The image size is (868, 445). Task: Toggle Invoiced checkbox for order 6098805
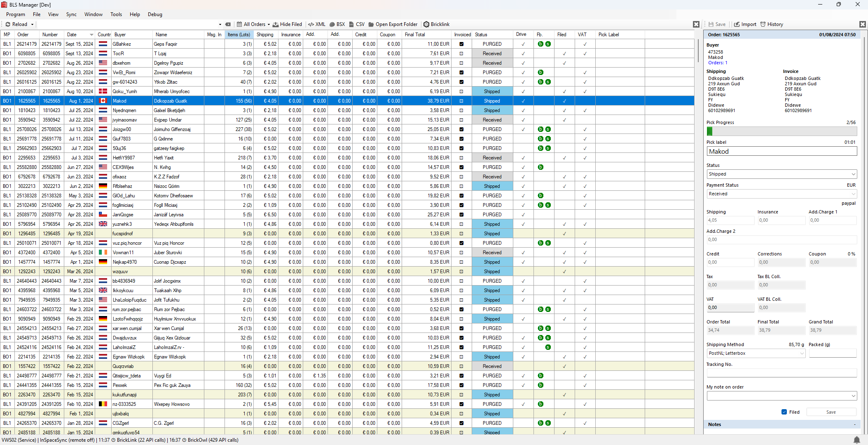tap(461, 54)
